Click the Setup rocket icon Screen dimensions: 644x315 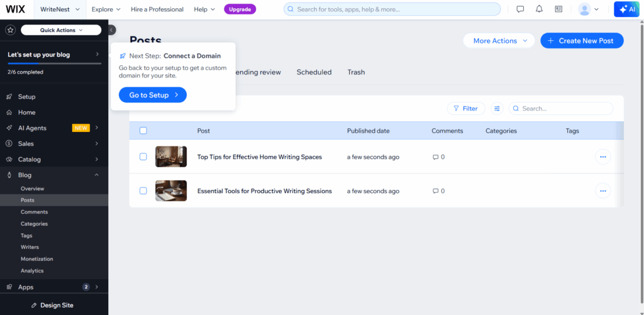9,97
